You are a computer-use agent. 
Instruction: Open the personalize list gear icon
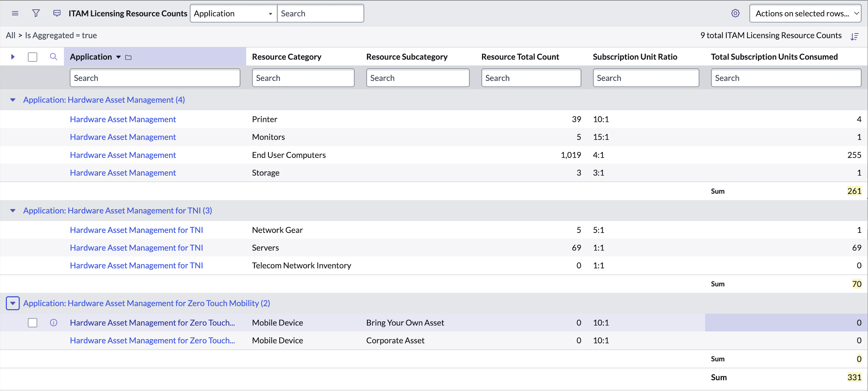pos(735,13)
